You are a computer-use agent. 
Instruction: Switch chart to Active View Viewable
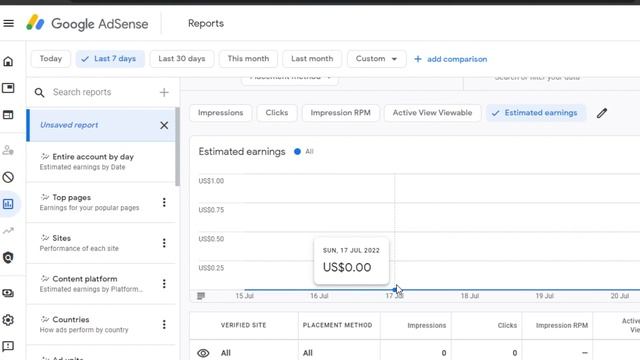pos(432,113)
